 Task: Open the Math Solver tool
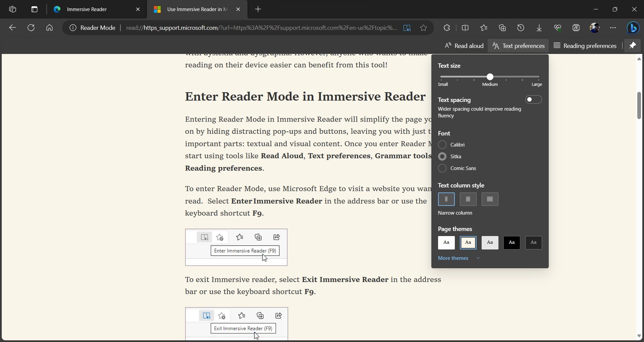(576, 28)
